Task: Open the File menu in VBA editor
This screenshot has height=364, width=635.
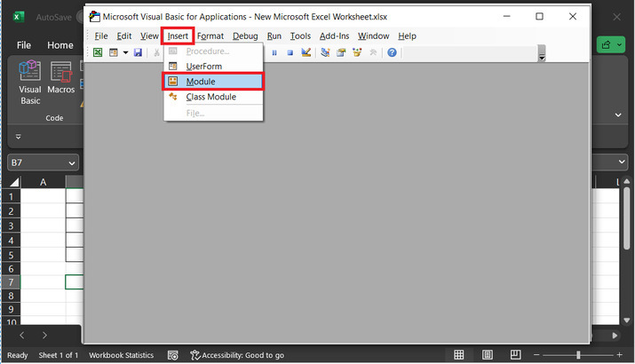Action: 101,36
